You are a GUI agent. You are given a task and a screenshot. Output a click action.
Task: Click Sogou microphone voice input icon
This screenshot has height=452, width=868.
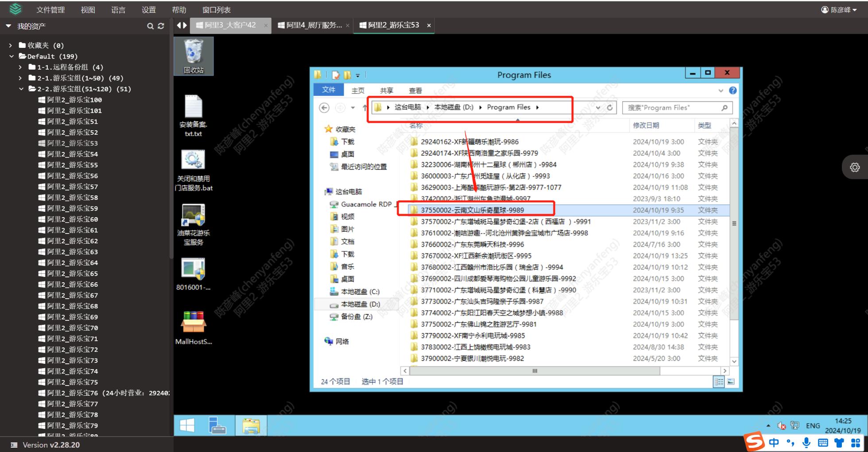point(806,442)
